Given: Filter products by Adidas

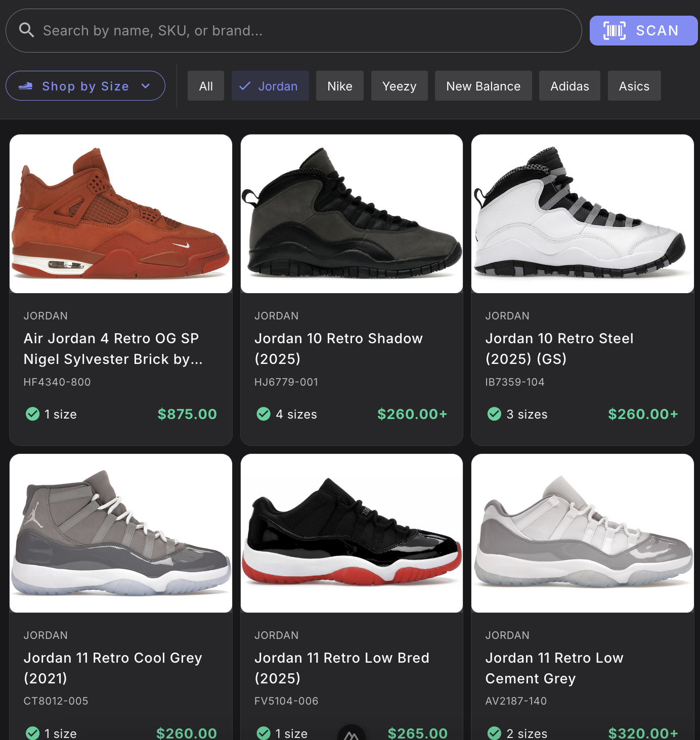Looking at the screenshot, I should [x=570, y=86].
